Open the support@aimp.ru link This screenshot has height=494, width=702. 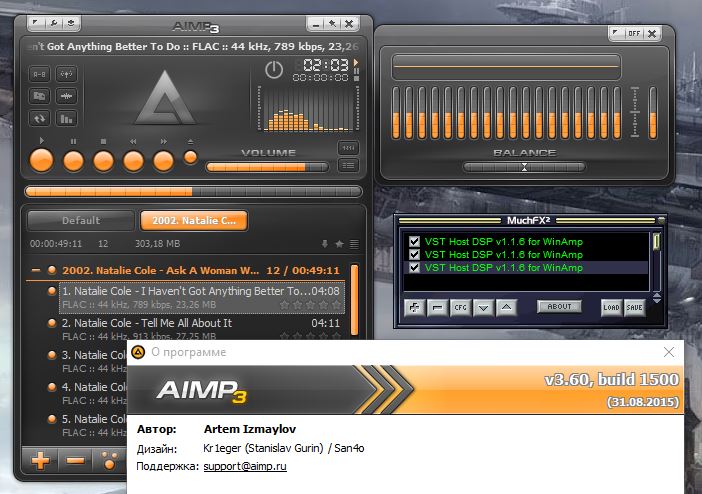point(245,467)
